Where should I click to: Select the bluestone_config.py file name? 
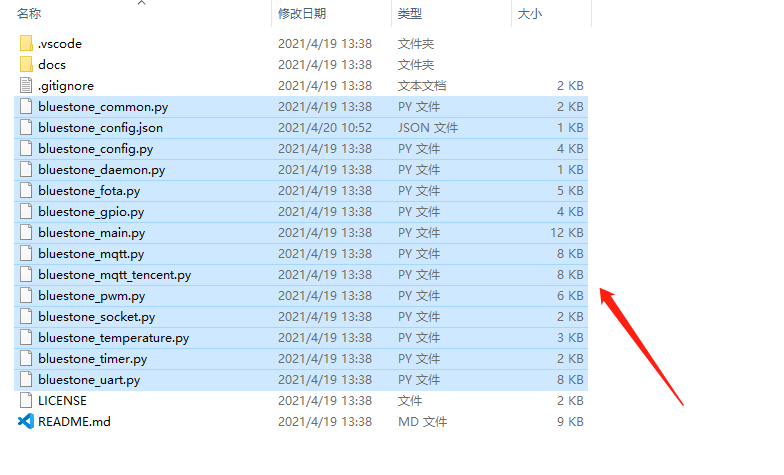(96, 149)
